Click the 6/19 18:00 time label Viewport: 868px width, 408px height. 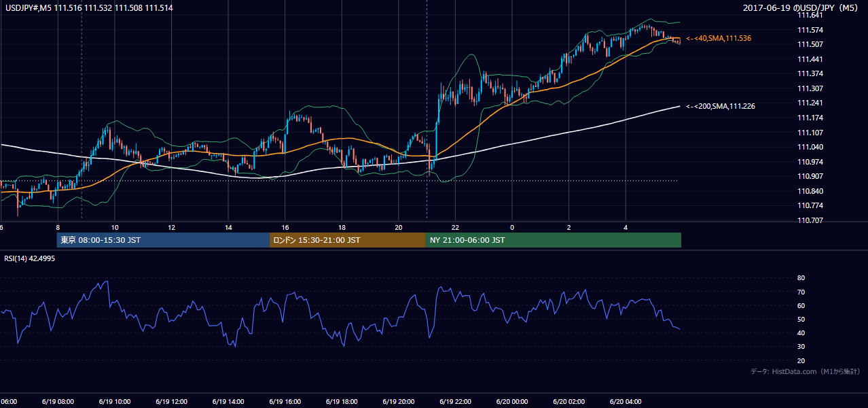point(342,402)
